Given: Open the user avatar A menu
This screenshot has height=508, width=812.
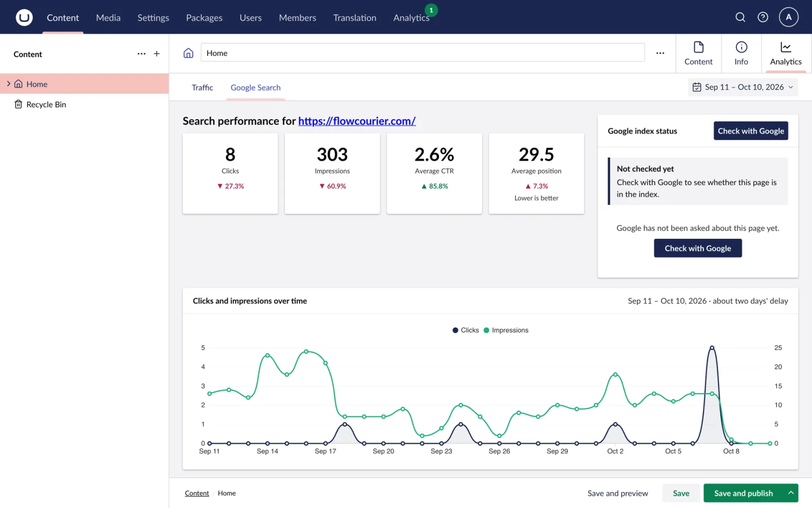Looking at the screenshot, I should (x=789, y=17).
